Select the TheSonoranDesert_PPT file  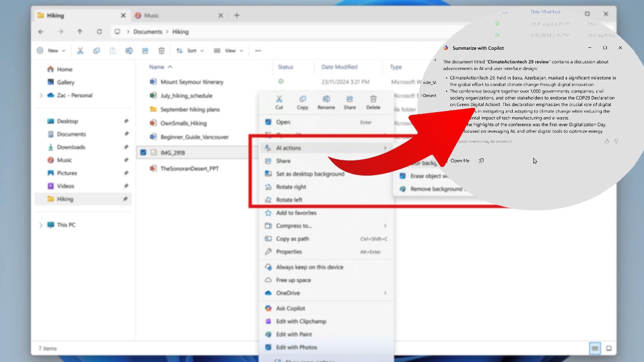[x=189, y=169]
